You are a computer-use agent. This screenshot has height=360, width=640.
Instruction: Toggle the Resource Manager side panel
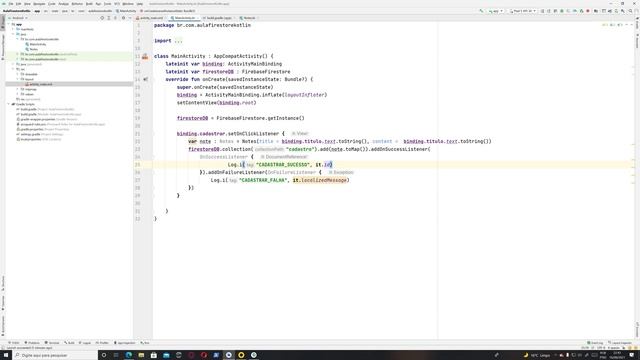3,46
